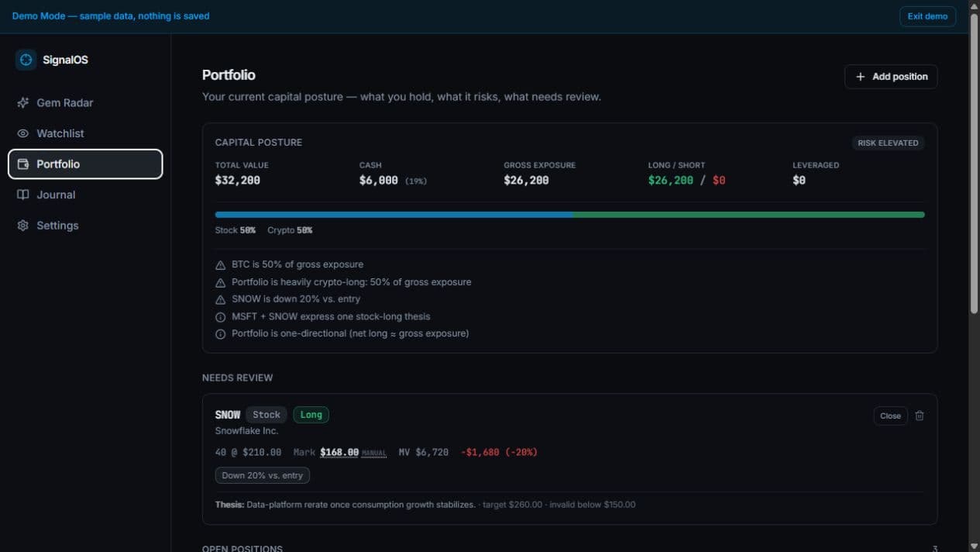The width and height of the screenshot is (980, 552).
Task: Click the CAPITAL POSTURE heading
Action: pos(259,143)
